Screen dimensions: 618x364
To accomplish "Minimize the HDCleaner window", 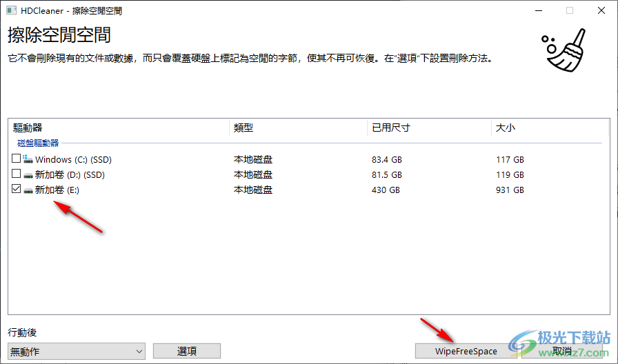I will click(539, 10).
